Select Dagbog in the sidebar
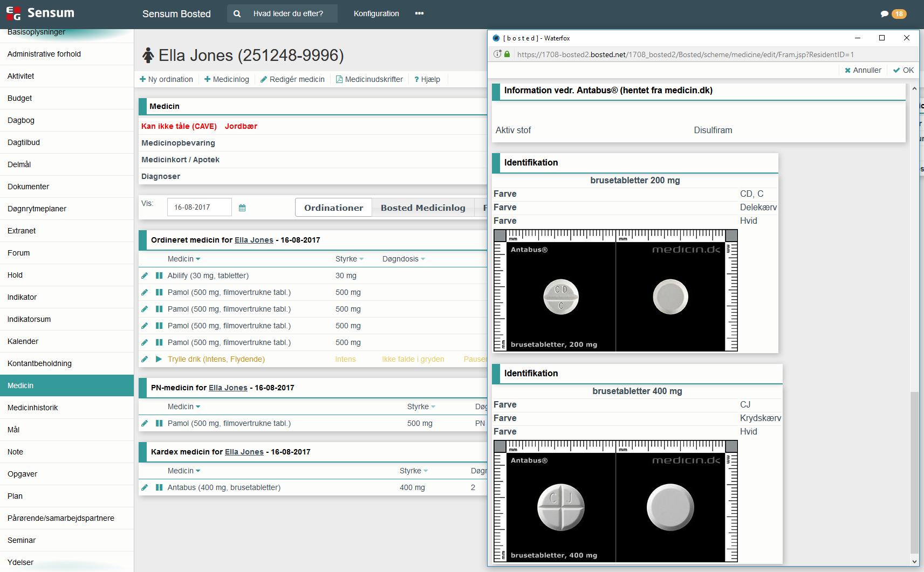This screenshot has width=924, height=572. [67, 120]
